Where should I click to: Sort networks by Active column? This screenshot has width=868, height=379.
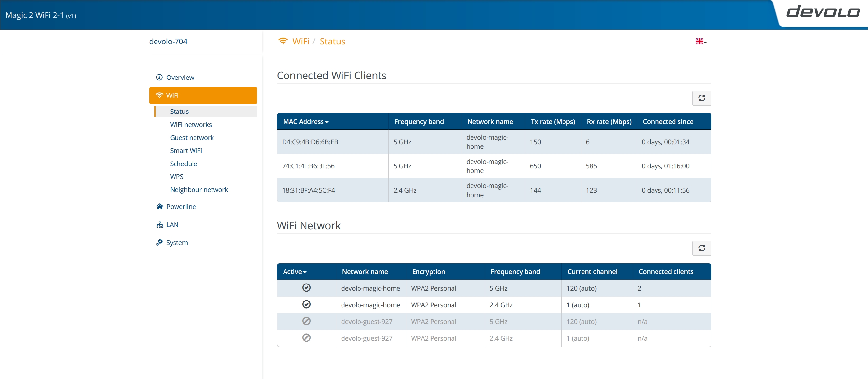(x=294, y=272)
